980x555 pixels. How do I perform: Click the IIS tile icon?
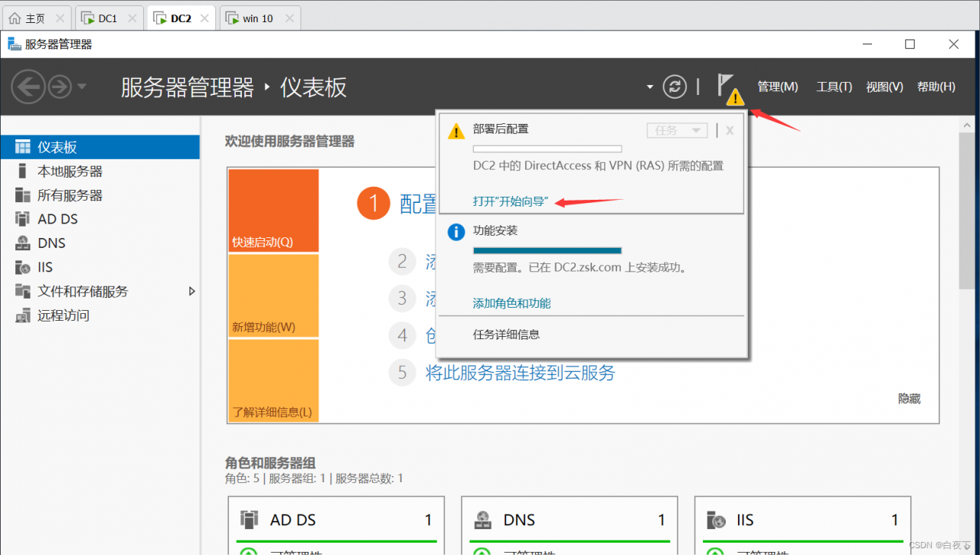(x=716, y=520)
